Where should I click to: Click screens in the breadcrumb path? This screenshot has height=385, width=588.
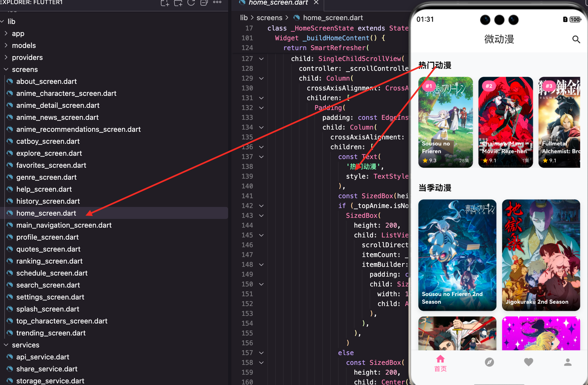269,18
